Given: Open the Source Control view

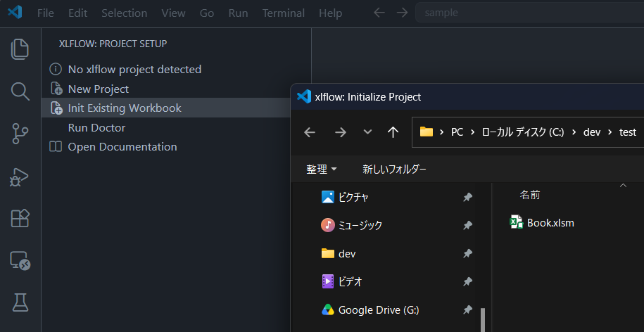Looking at the screenshot, I should [20, 134].
